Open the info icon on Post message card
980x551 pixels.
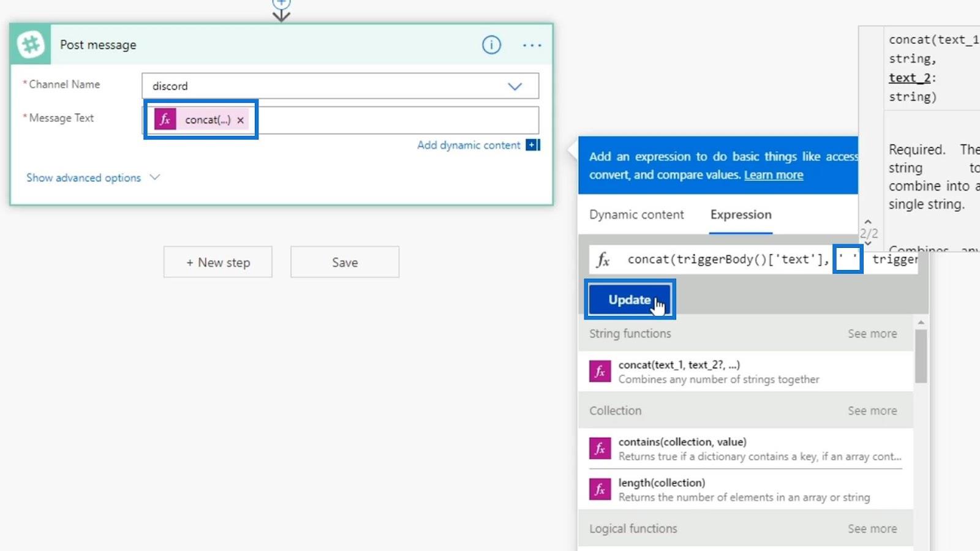pyautogui.click(x=491, y=45)
